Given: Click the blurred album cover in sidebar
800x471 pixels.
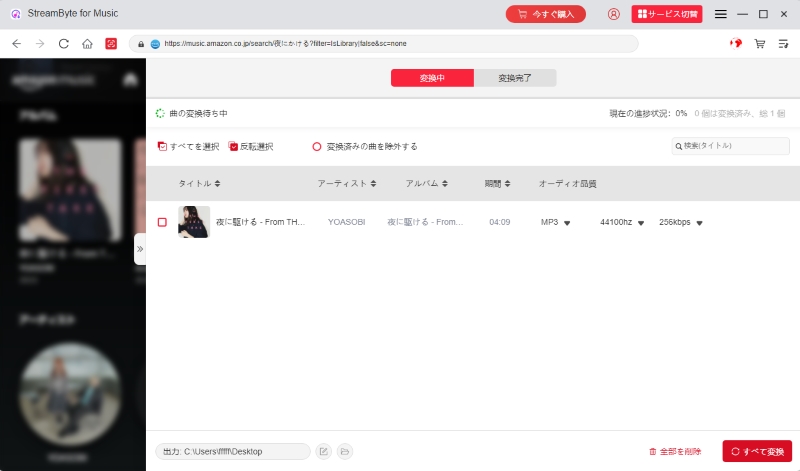Looking at the screenshot, I should (70, 190).
